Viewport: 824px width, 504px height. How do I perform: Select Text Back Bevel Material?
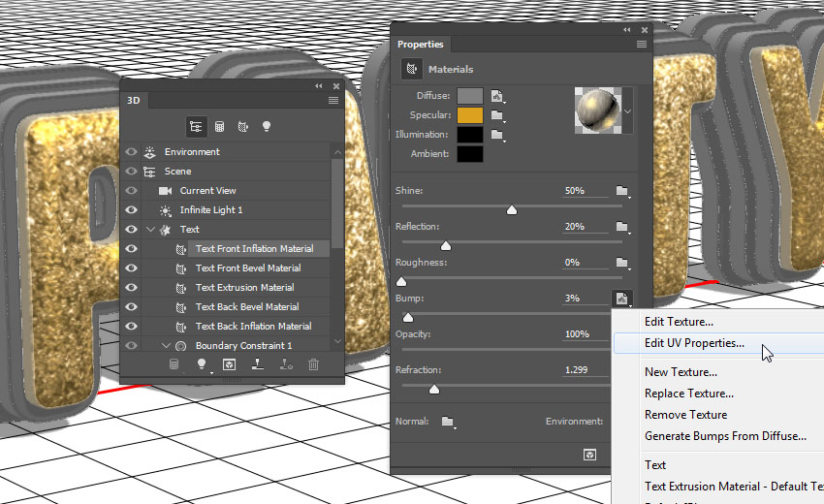[247, 307]
